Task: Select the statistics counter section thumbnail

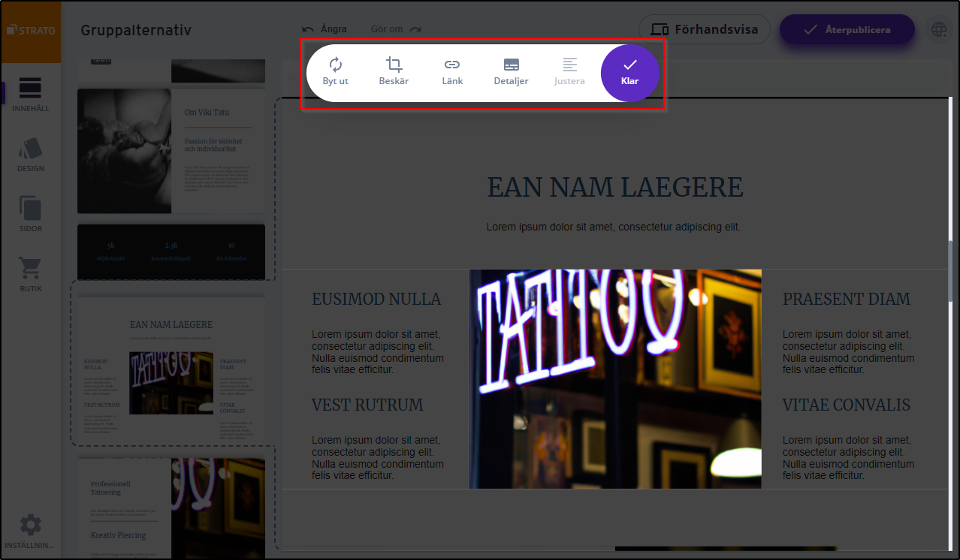Action: pyautogui.click(x=171, y=251)
